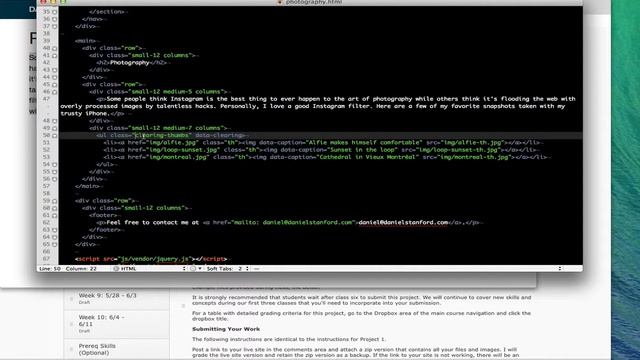The image size is (640, 360).
Task: Click the underlined daniel@danielstanford.com link text
Action: pos(403,223)
